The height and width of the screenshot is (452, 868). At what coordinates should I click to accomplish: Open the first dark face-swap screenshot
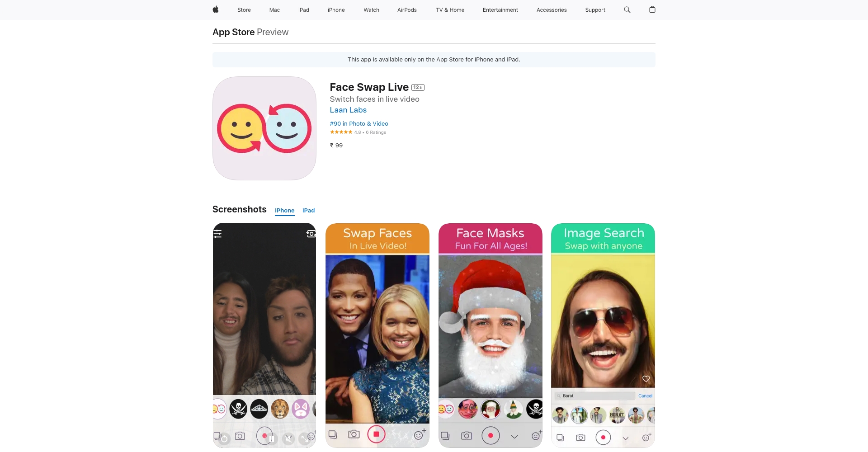point(264,335)
